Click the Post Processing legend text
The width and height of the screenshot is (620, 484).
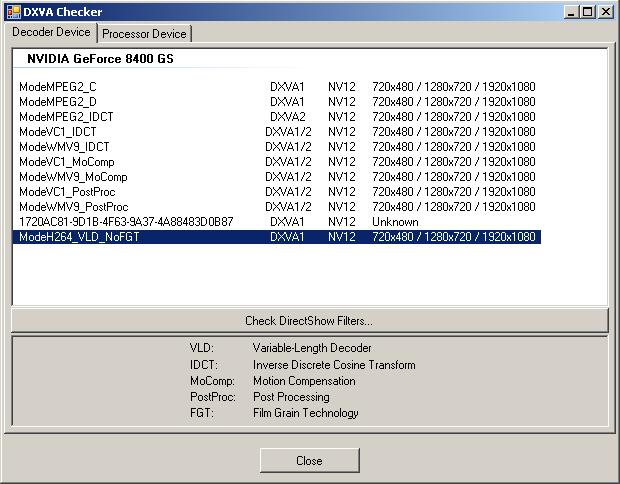click(x=291, y=397)
